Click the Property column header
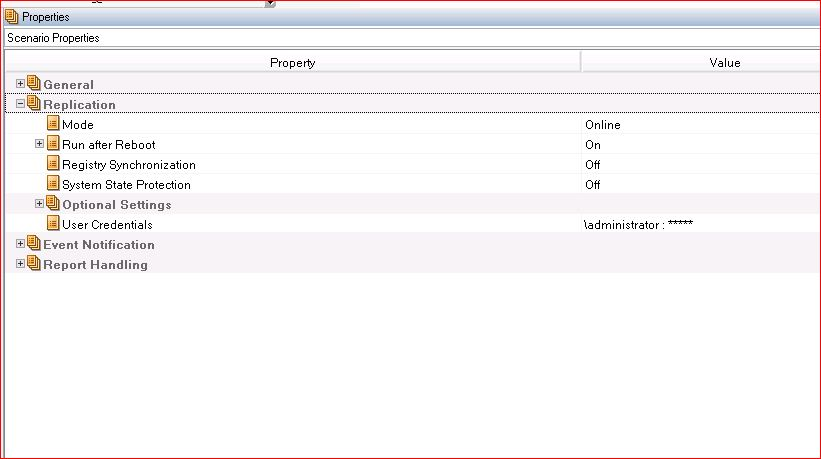 pyautogui.click(x=293, y=63)
